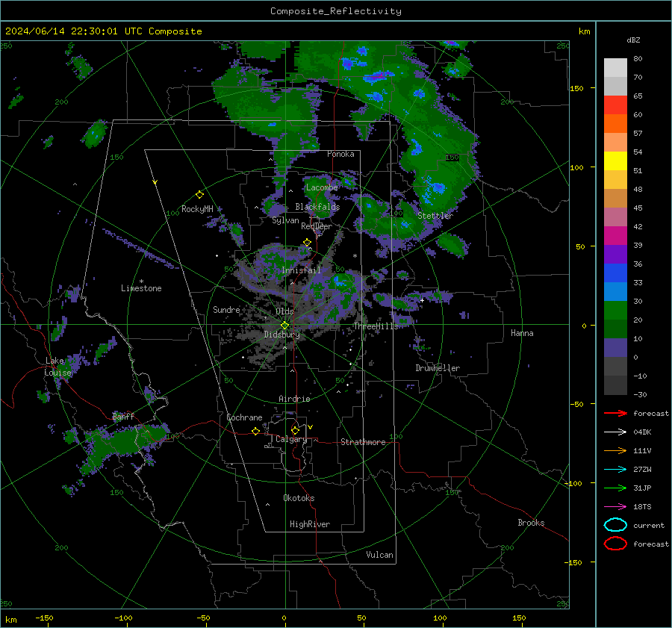Click the yellow radar-center diamond above Didsbury

(284, 326)
